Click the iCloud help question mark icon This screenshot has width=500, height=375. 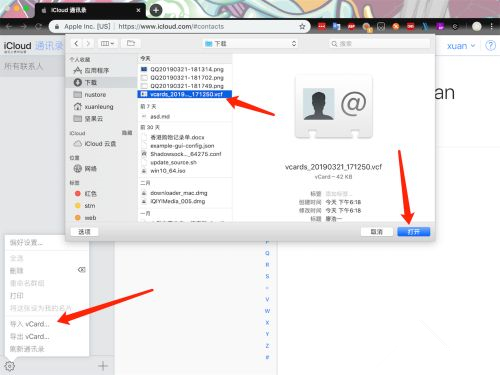click(x=490, y=45)
